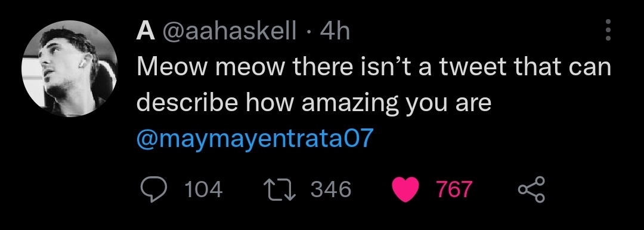Viewport: 644px width, 230px height.
Task: Unlike the tweet via pink heart
Action: [407, 190]
